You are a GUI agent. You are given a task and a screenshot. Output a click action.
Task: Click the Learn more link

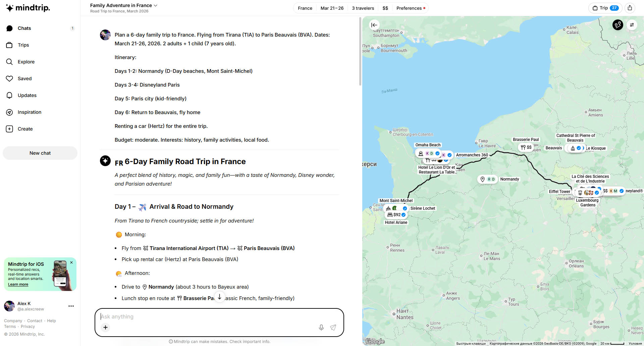pyautogui.click(x=18, y=284)
